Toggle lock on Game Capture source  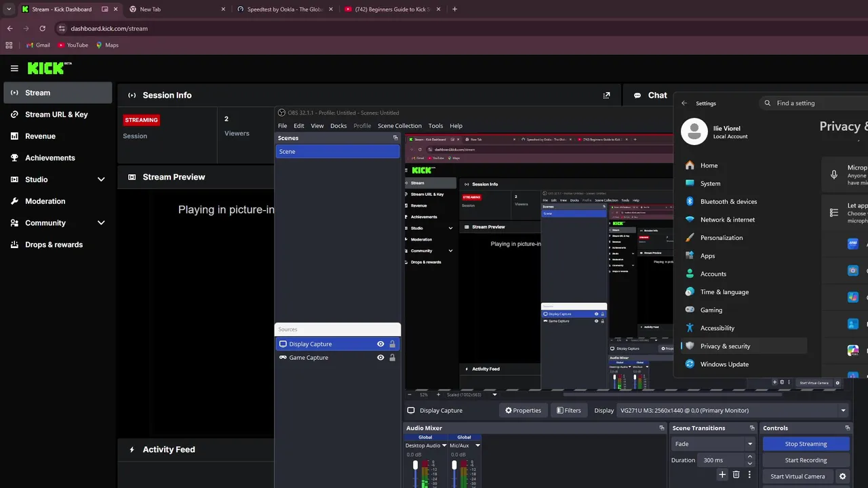(392, 358)
